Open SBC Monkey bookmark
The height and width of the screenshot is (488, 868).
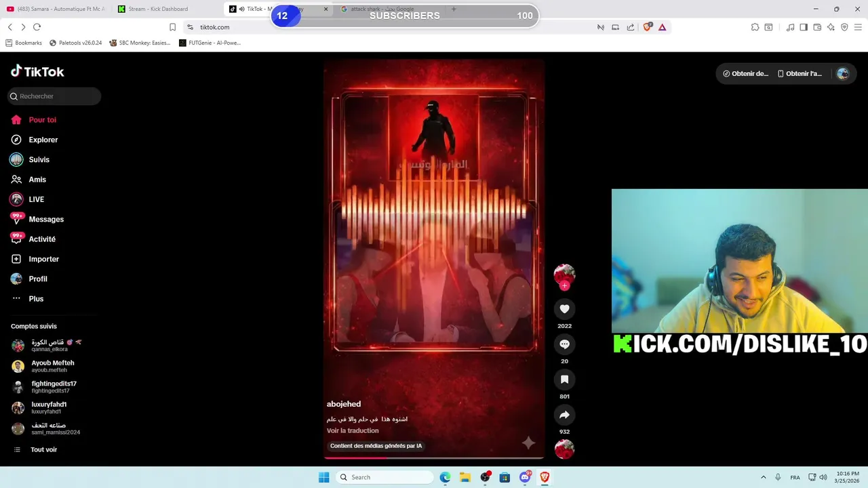140,43
